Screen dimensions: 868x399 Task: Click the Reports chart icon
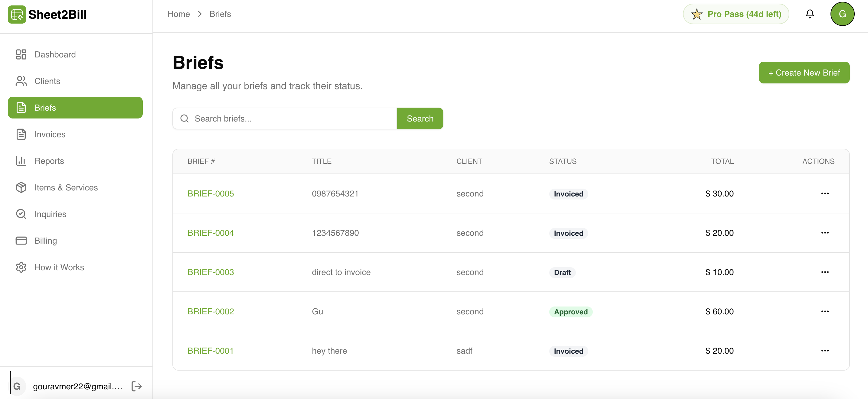pos(21,161)
